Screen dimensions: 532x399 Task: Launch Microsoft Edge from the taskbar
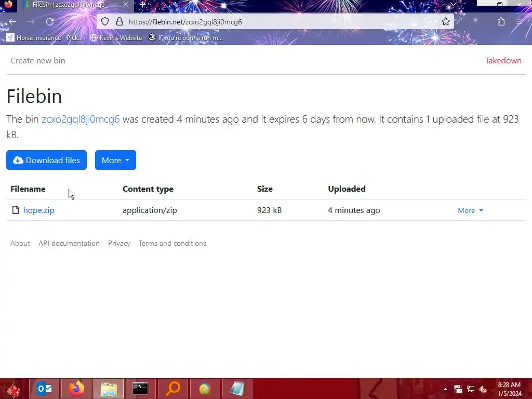click(x=205, y=389)
